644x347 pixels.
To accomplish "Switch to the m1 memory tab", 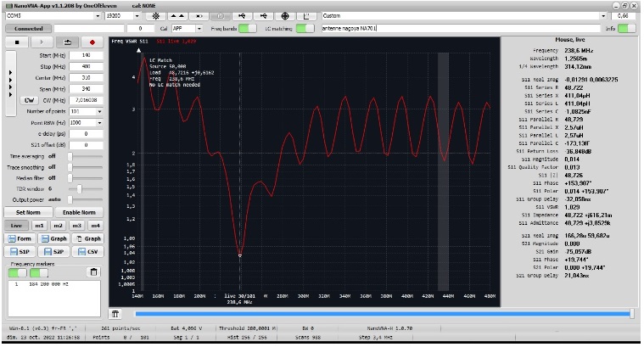I will click(x=38, y=225).
